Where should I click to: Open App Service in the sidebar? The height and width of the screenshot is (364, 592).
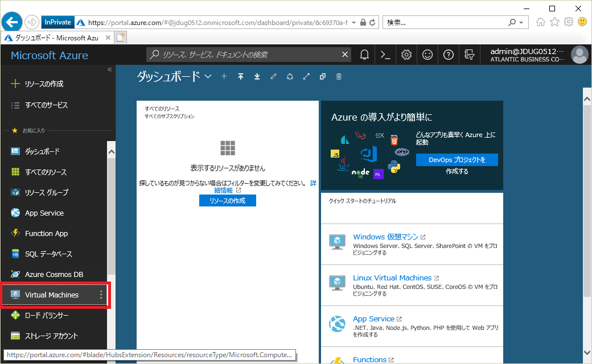(x=55, y=213)
